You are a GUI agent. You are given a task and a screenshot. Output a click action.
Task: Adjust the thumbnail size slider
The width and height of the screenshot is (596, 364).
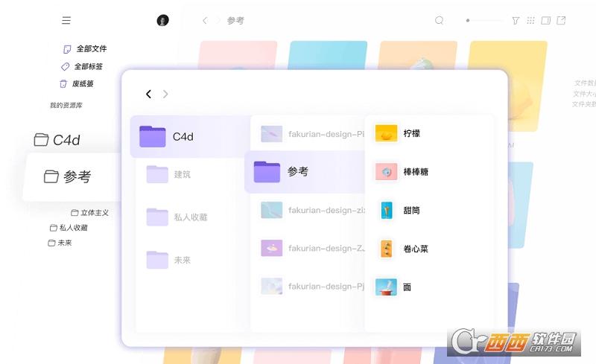pos(484,21)
